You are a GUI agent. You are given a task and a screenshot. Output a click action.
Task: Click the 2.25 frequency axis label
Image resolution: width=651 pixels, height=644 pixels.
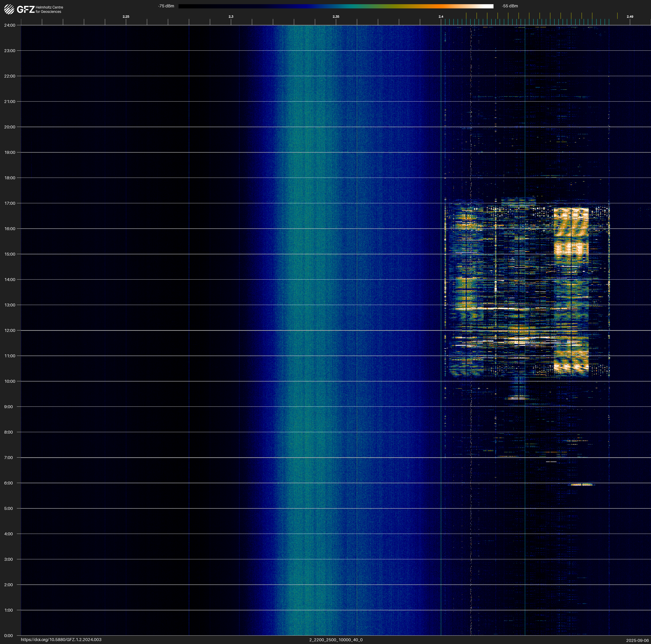(x=126, y=17)
